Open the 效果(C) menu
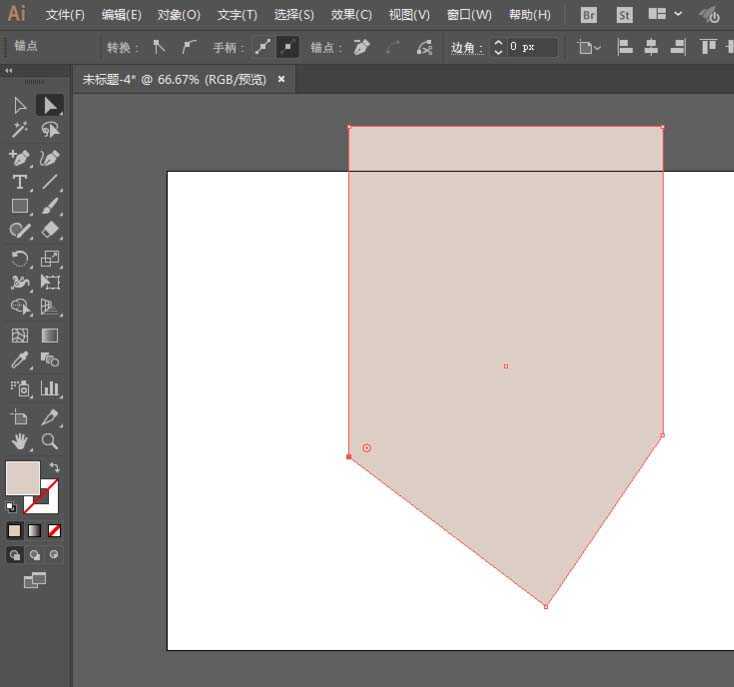The width and height of the screenshot is (734, 687). click(x=351, y=15)
